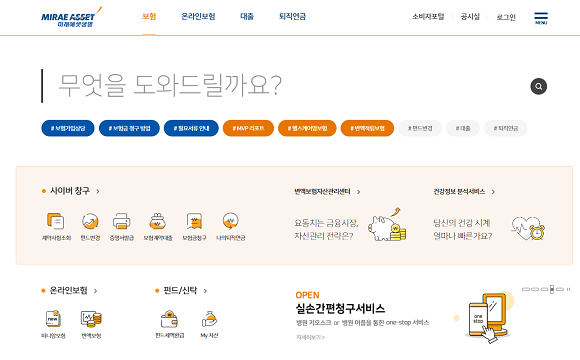Select the #변액적립보험 orange tag

[x=367, y=128]
